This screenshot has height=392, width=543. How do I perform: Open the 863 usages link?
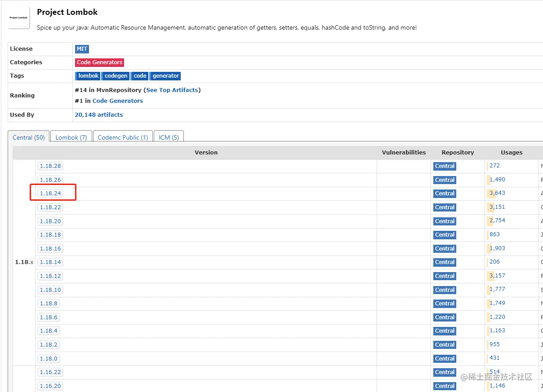494,234
